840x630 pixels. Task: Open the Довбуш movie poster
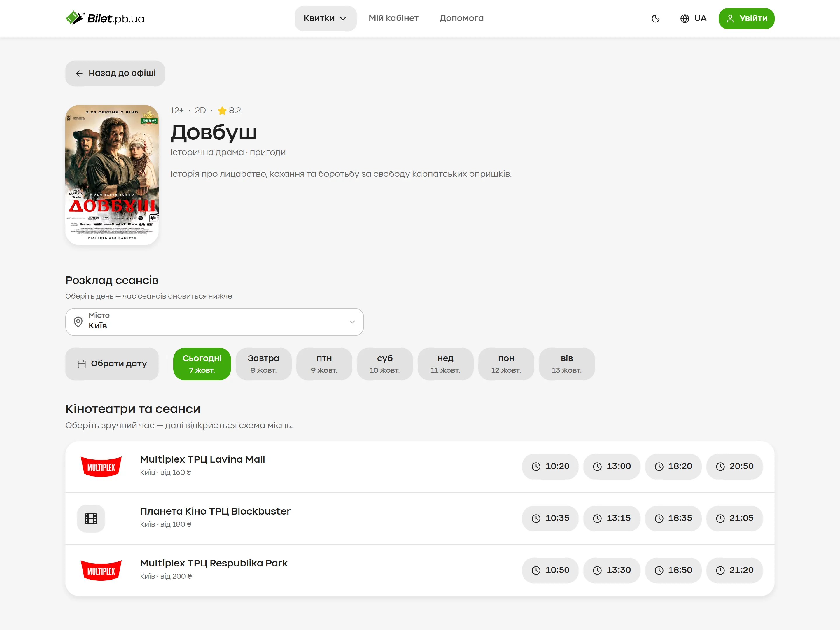click(x=112, y=175)
